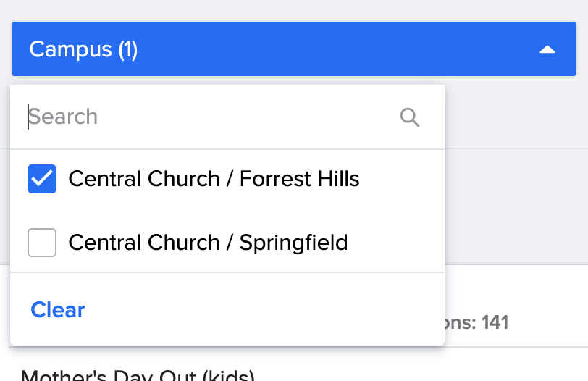Click the blue checkmark next to Forrest Hills
This screenshot has width=588, height=381.
click(x=42, y=179)
